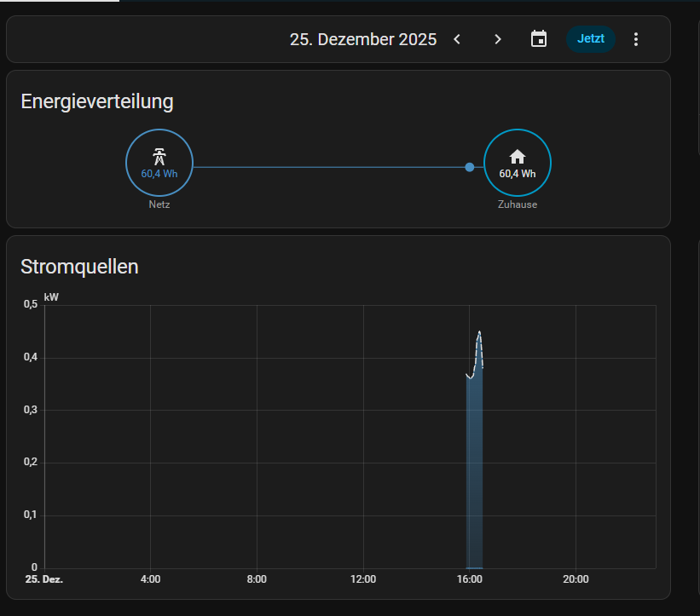The image size is (700, 616).
Task: Click the Netz label below the circle
Action: (x=159, y=205)
